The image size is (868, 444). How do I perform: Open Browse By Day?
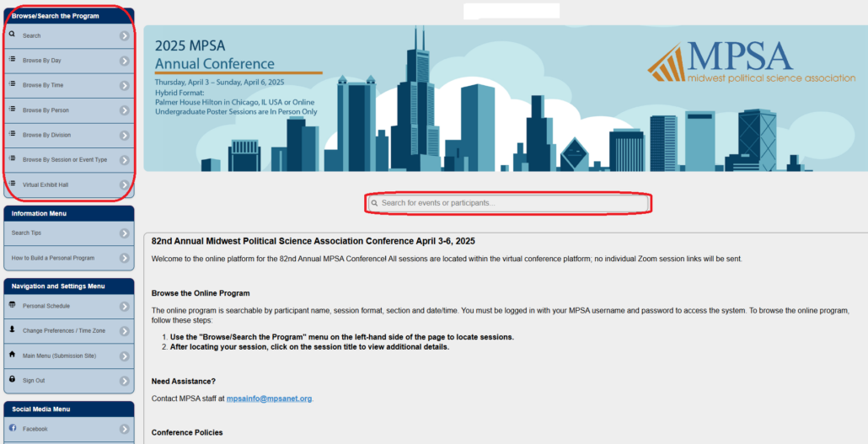69,61
